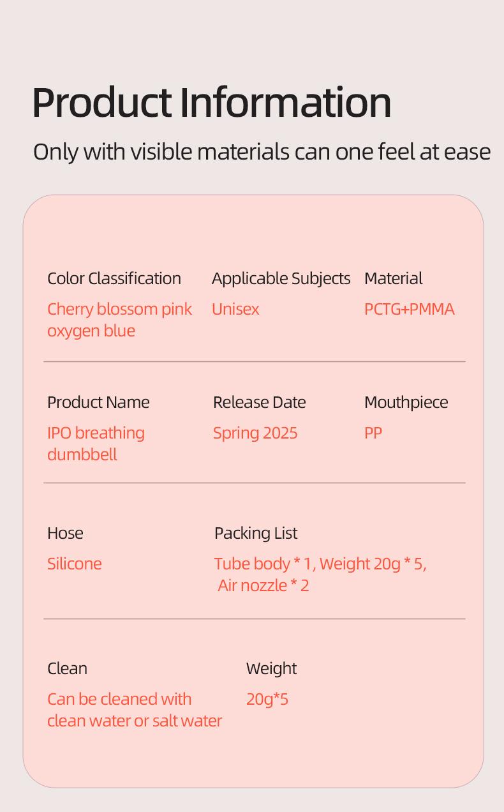504x812 pixels.
Task: Select the Silicone hose value
Action: pyautogui.click(x=75, y=564)
